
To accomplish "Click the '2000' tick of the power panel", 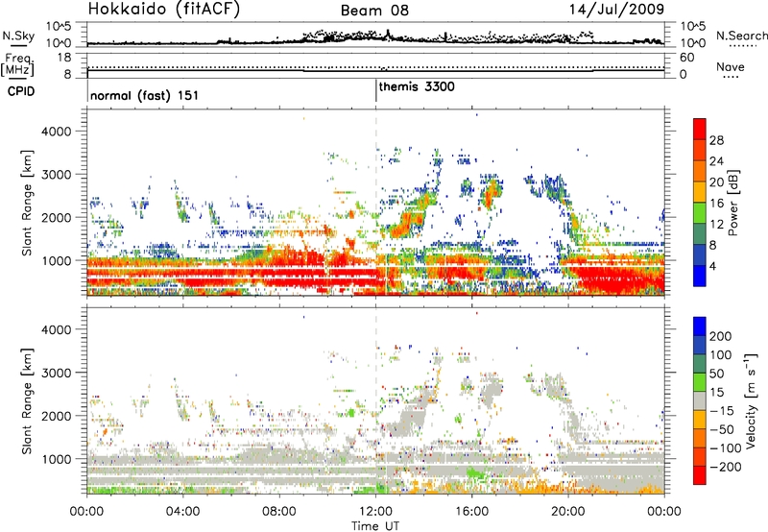I will tap(57, 217).
